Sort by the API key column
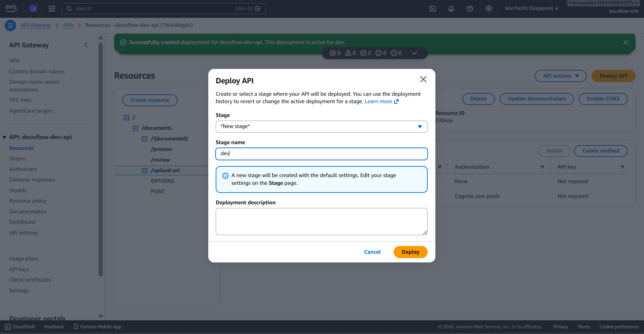 point(622,167)
